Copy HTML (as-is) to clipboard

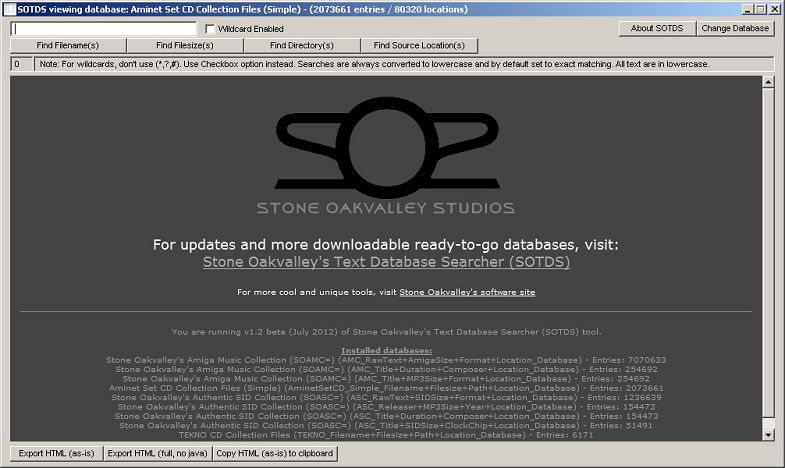[x=275, y=454]
